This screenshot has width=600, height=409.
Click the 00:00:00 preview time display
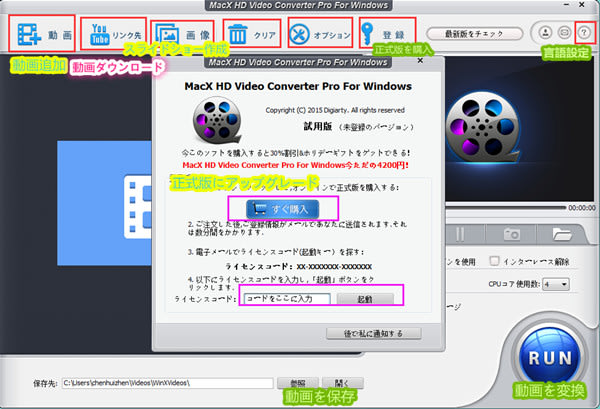tap(582, 208)
